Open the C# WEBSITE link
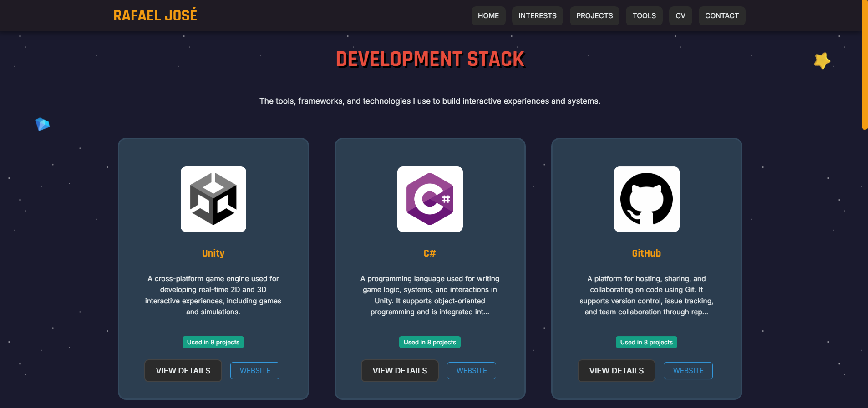 pos(472,371)
